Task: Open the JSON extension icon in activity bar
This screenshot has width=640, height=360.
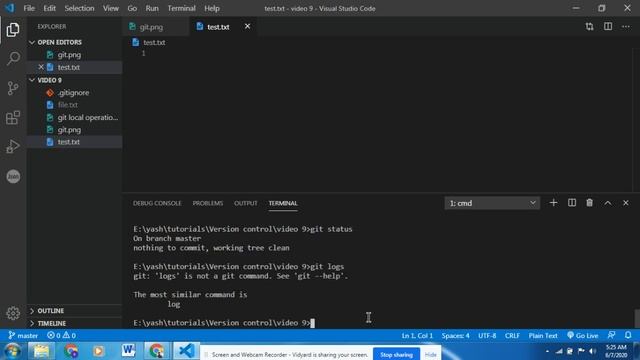Action: coord(13,176)
